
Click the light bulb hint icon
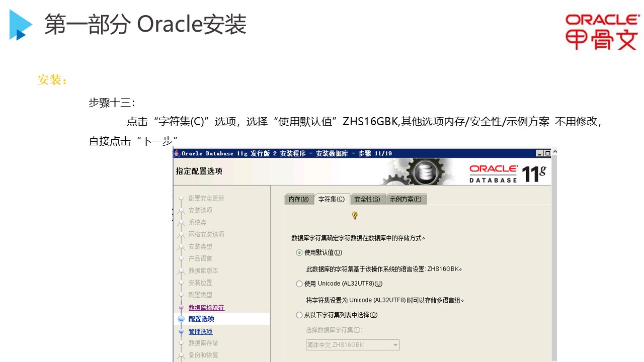[x=355, y=215]
